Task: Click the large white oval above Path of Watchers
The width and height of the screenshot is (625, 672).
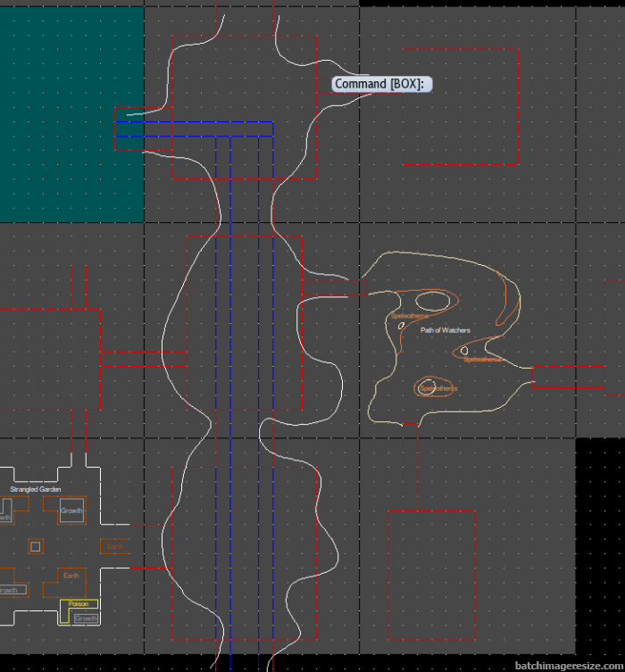Action: click(x=432, y=301)
